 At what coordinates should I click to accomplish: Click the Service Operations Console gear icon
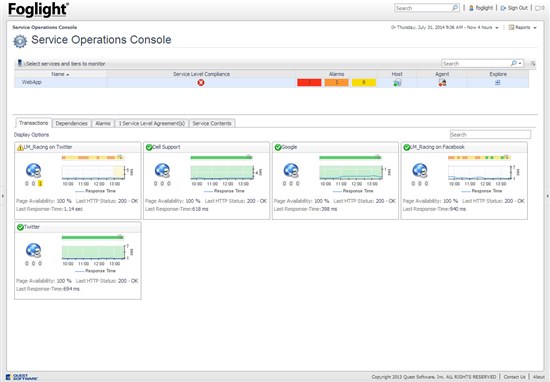coord(20,41)
